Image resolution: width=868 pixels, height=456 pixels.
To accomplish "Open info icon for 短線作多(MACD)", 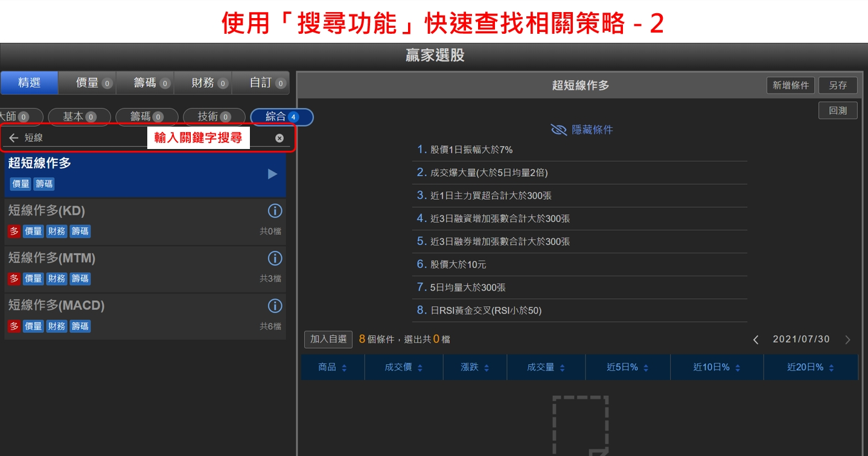I will (275, 306).
